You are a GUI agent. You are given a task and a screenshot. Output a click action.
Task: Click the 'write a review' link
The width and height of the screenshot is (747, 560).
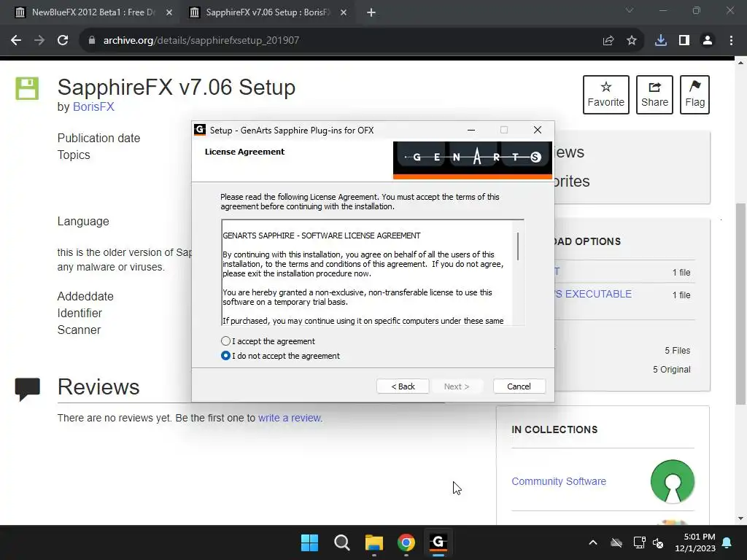point(290,418)
